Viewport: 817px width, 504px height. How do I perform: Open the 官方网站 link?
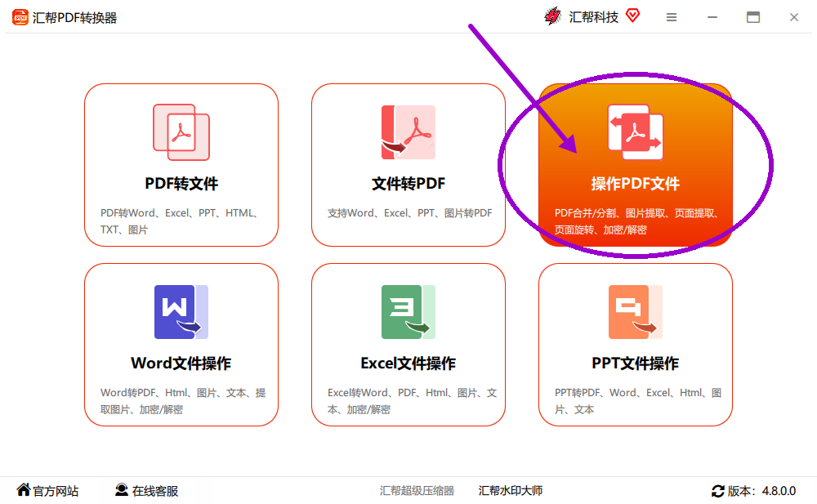coord(56,491)
